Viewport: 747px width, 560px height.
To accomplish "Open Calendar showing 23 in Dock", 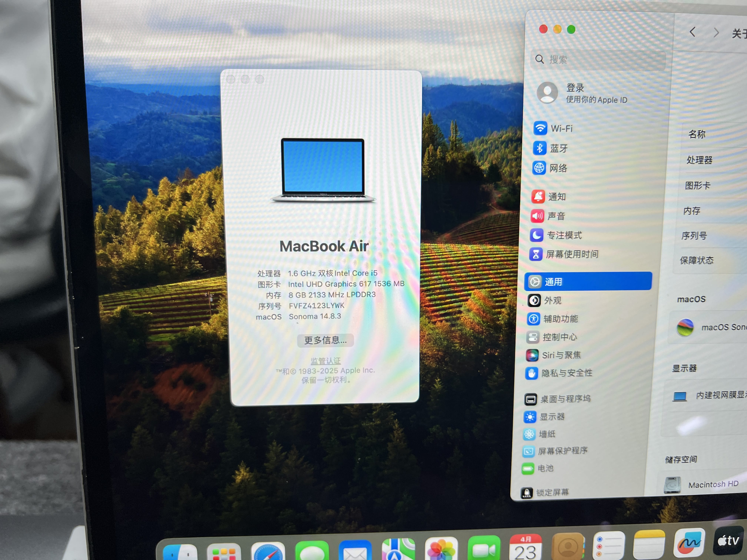I will pos(526,547).
